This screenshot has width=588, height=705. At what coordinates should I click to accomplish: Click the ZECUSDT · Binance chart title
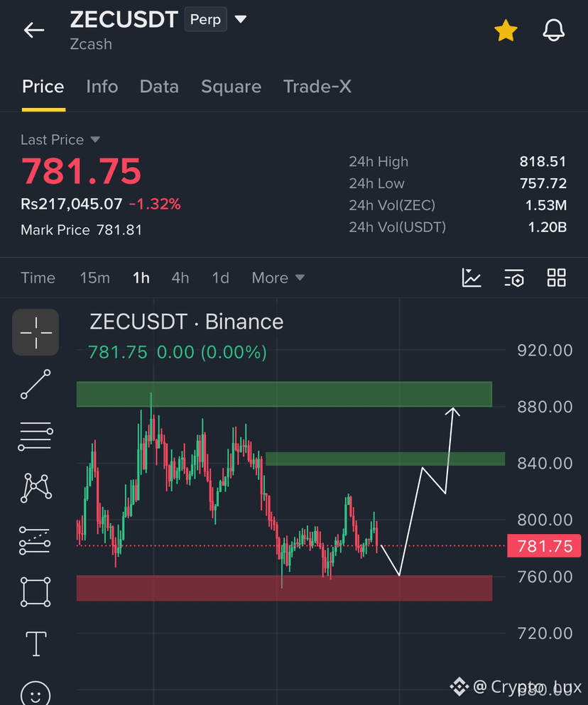(x=187, y=322)
